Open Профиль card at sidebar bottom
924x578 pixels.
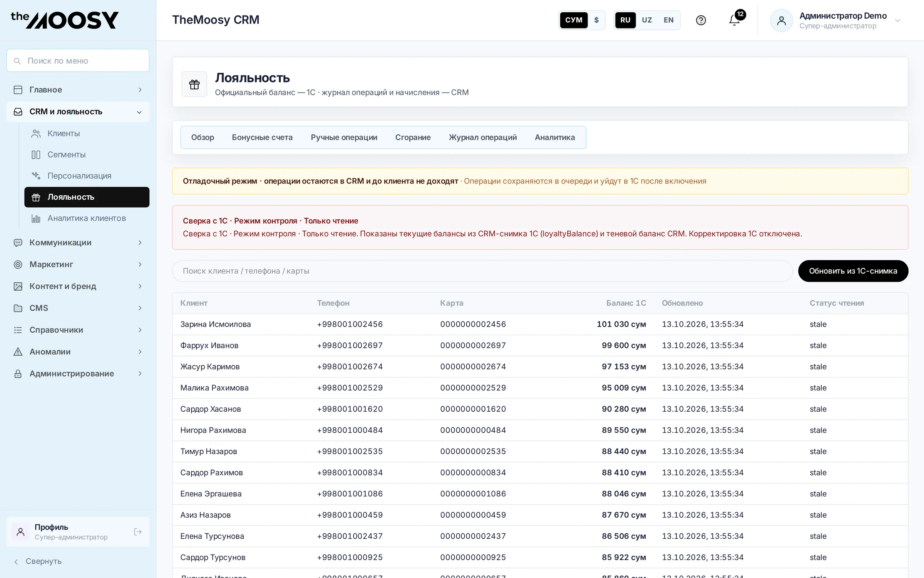coord(78,532)
